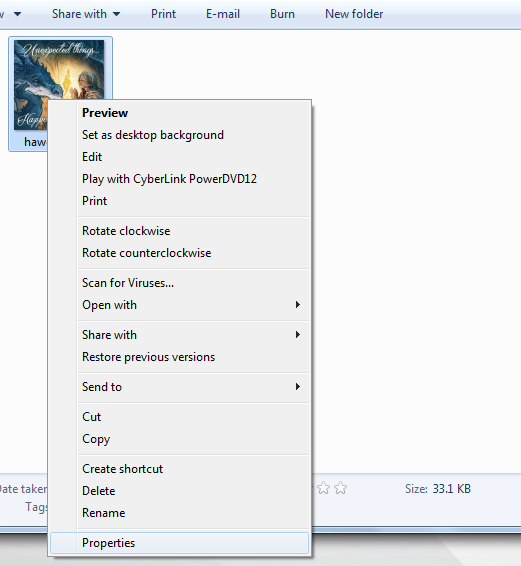Image resolution: width=521 pixels, height=566 pixels.
Task: Choose Edit from the context menu
Action: point(179,157)
